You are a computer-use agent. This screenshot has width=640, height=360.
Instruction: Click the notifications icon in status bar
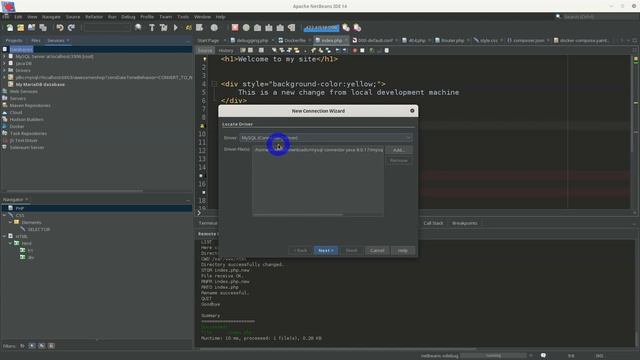tap(543, 356)
